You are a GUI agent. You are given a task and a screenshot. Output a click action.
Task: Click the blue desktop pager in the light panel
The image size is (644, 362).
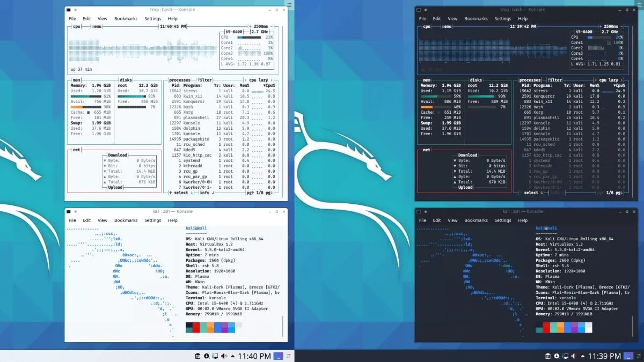[278, 356]
